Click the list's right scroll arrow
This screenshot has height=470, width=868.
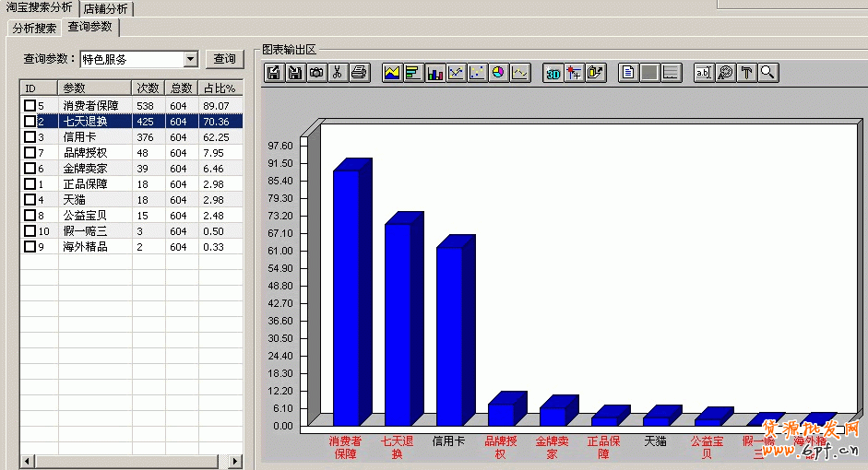click(235, 461)
